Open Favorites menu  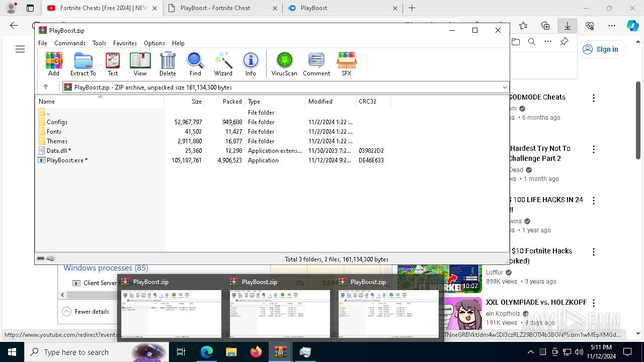point(125,43)
